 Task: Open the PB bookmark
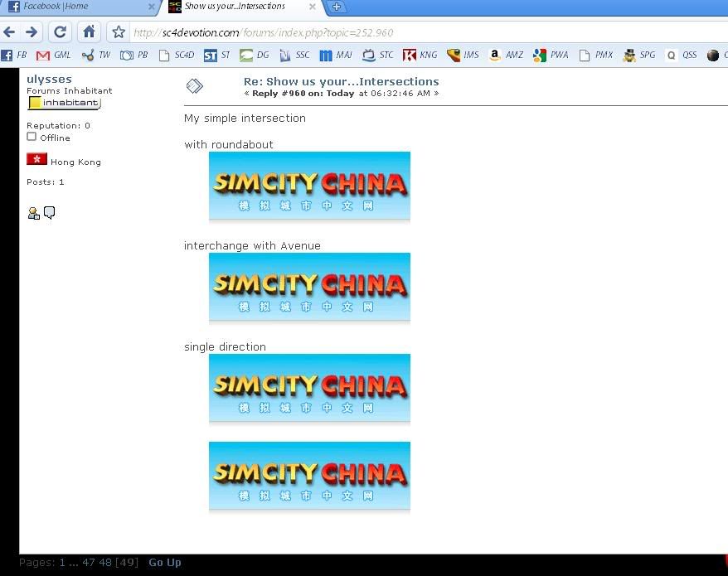(x=133, y=56)
